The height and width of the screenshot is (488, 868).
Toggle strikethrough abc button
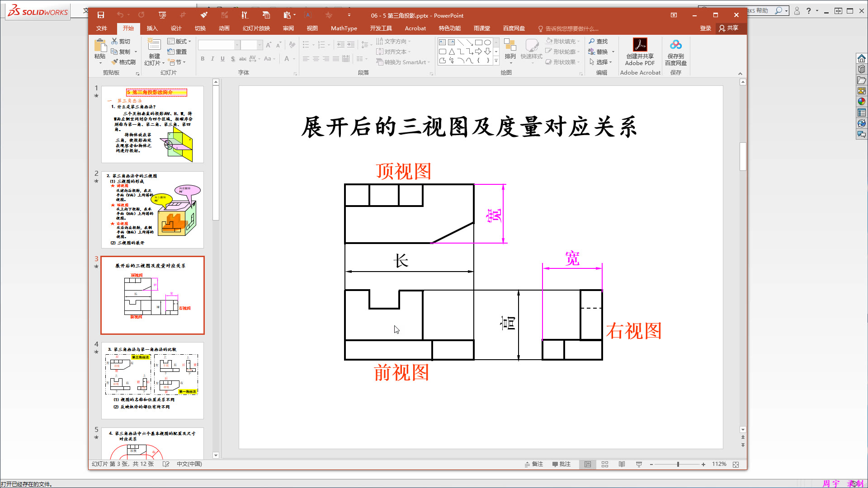[x=243, y=59]
